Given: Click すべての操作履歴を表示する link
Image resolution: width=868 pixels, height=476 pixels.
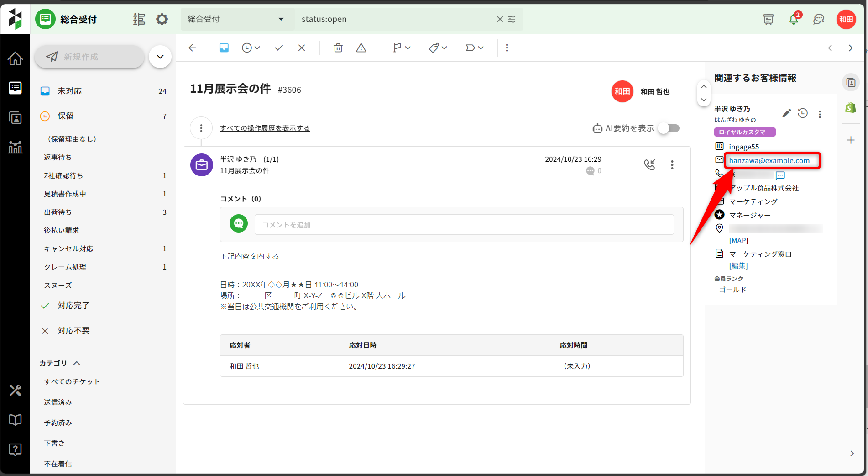Looking at the screenshot, I should (265, 128).
